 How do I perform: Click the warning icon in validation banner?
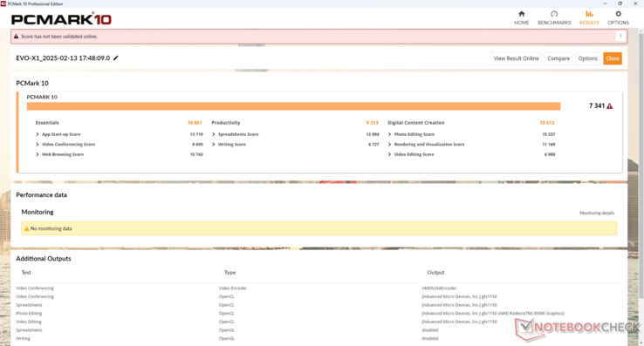tap(16, 37)
